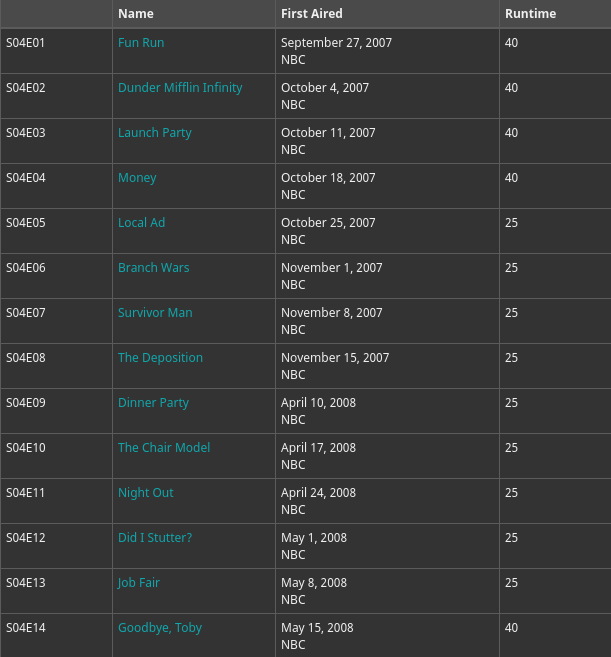Select the Night Out episode link
Screen dimensions: 611x657
coord(146,493)
